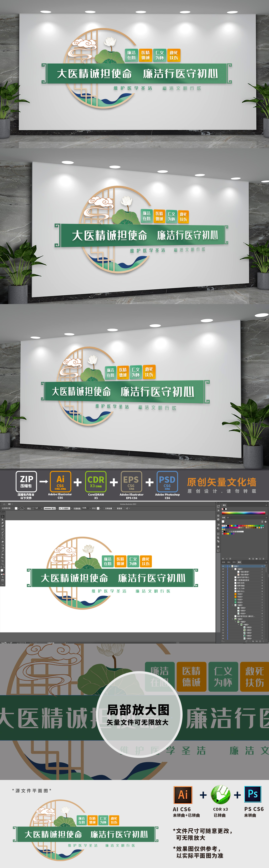This screenshot has width=269, height=868.
Task: Collapse the 图层 1 layer chevron
Action: click(229, 566)
